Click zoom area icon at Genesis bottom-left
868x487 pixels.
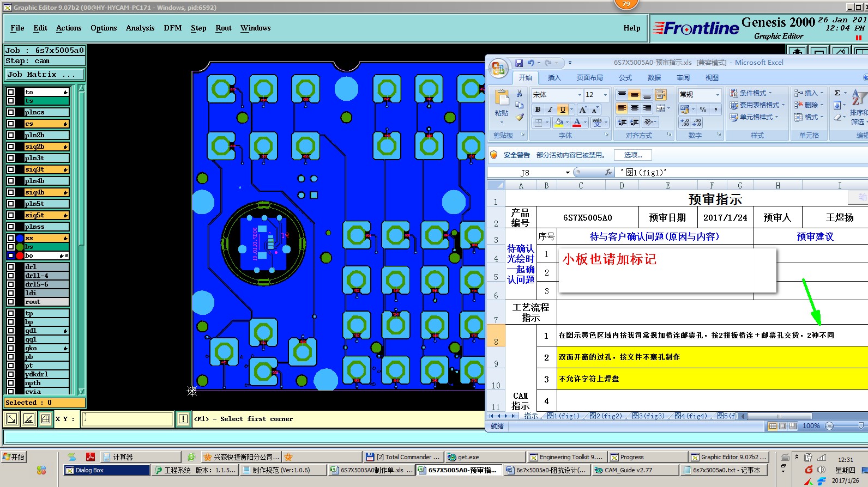[11, 419]
